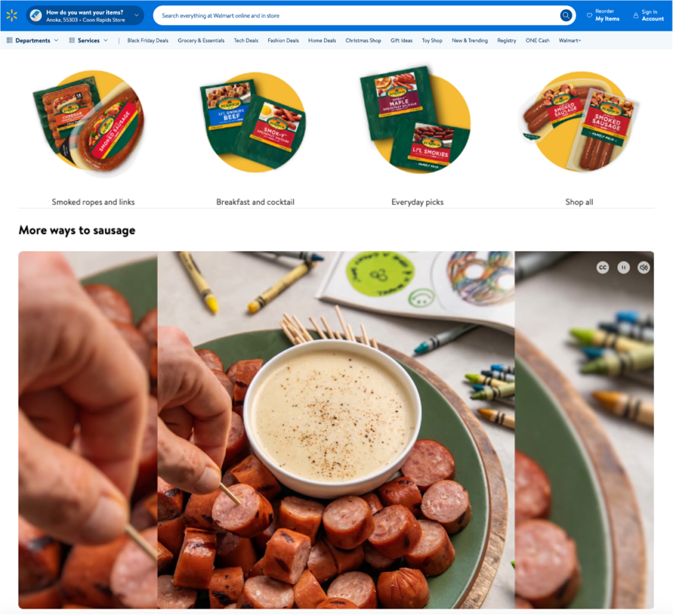The height and width of the screenshot is (616, 673).
Task: Expand the pickup or delivery options chevron
Action: click(137, 16)
